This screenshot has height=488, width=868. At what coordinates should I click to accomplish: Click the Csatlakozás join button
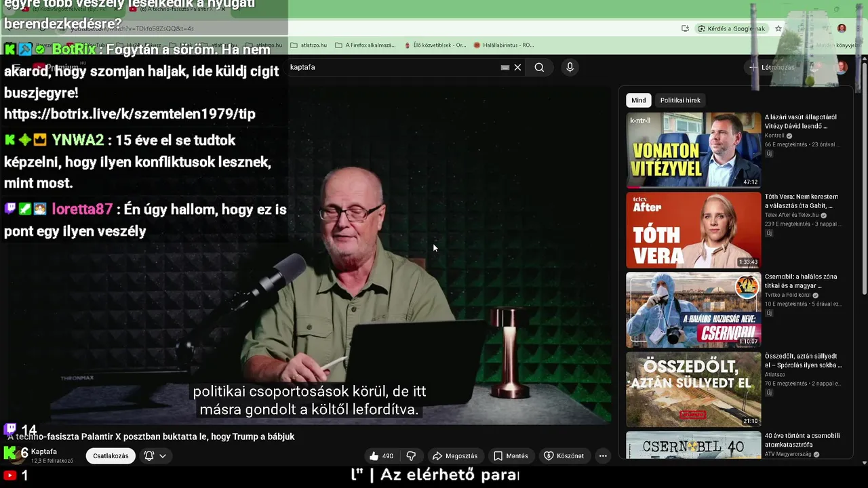[x=111, y=456]
